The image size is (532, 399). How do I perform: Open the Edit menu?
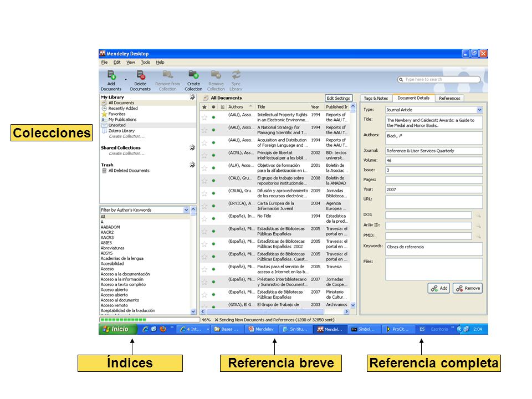117,63
